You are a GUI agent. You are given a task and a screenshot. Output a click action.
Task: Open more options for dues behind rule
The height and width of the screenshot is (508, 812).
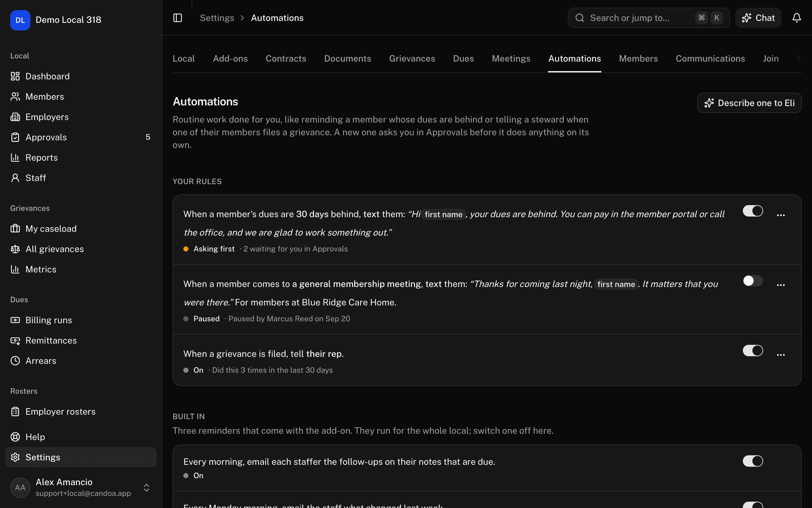tap(781, 215)
